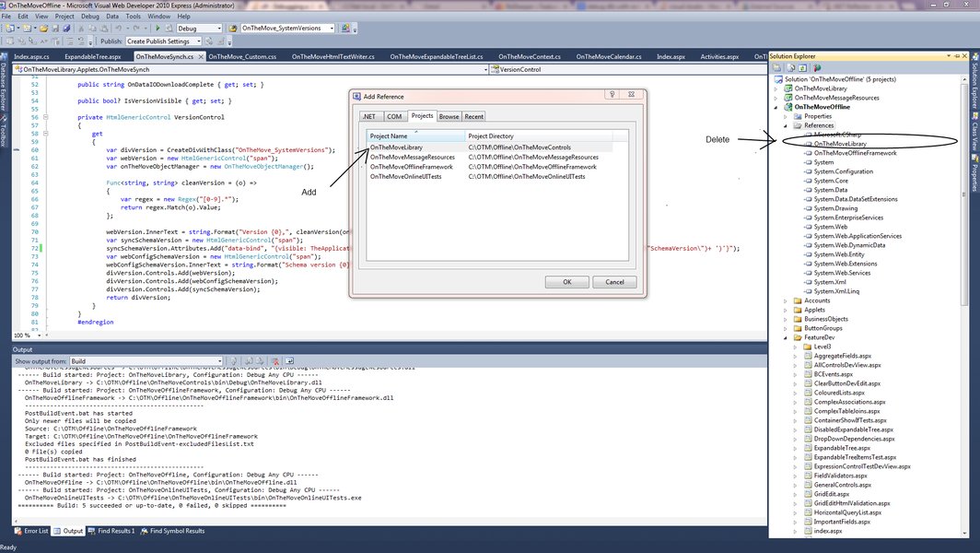Clear all output with the red X icon
The image size is (980, 553).
275,361
